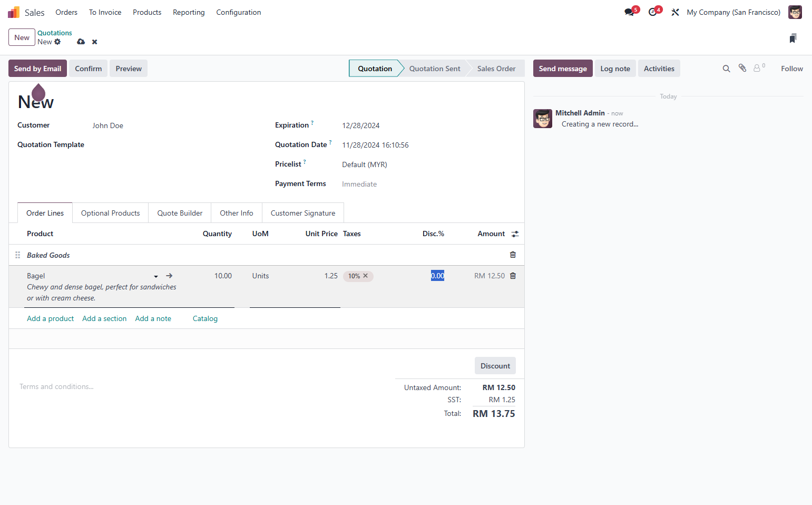
Task: Set status to Quotation Sent
Action: 435,69
